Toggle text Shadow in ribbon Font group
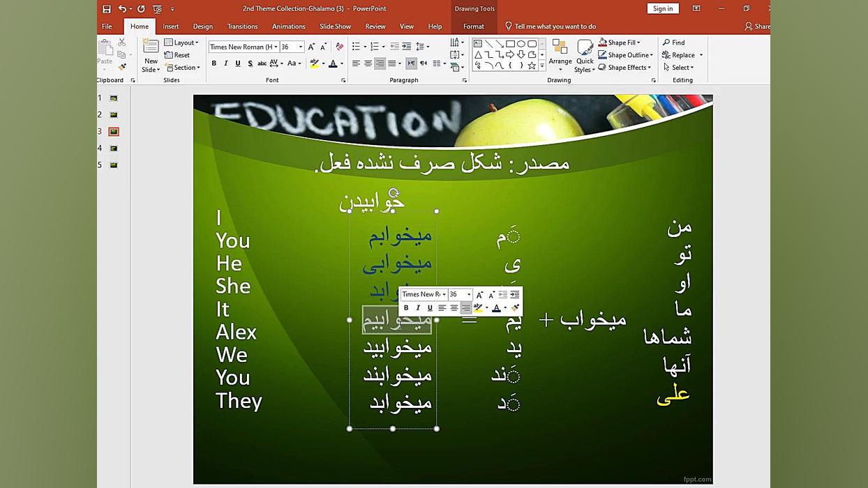This screenshot has width=868, height=488. [x=250, y=63]
